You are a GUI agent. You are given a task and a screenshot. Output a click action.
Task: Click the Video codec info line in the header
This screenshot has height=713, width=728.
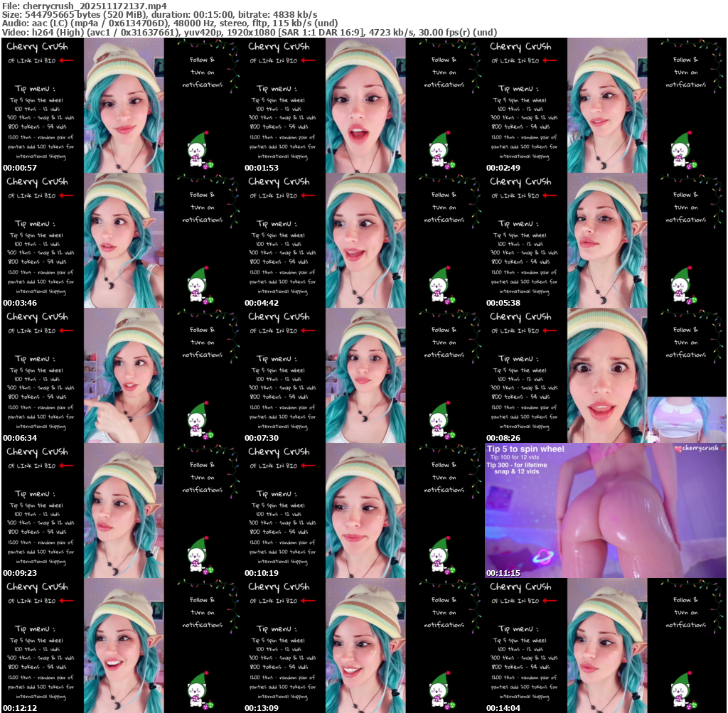pos(249,32)
